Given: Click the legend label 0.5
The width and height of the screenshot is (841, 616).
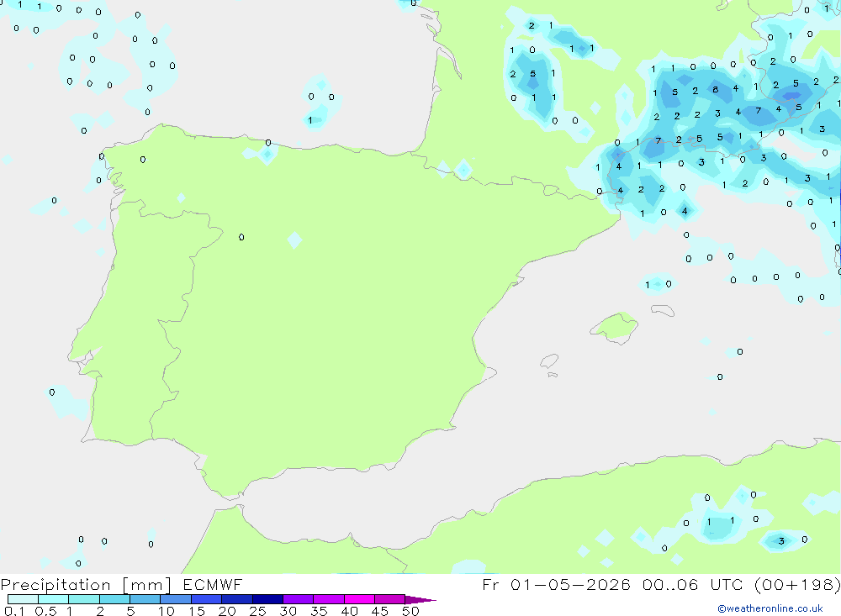Looking at the screenshot, I should 45,611.
